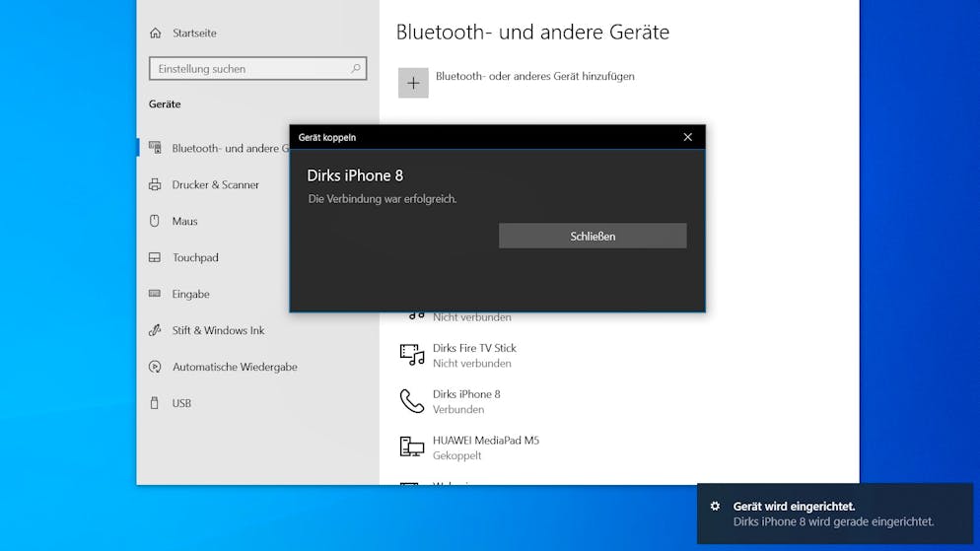This screenshot has width=980, height=551.
Task: Click the Verbunden status under Dirks iPhone 8
Action: 458,410
